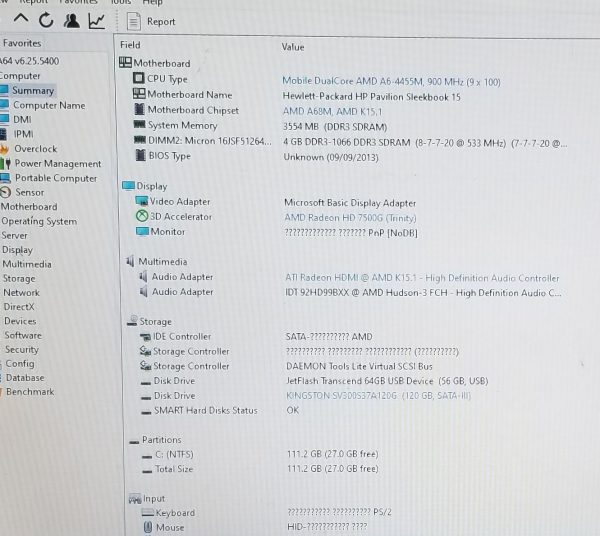Select the Overclock flame icon in sidebar
Viewport: 600px width, 536px height.
click(x=6, y=149)
